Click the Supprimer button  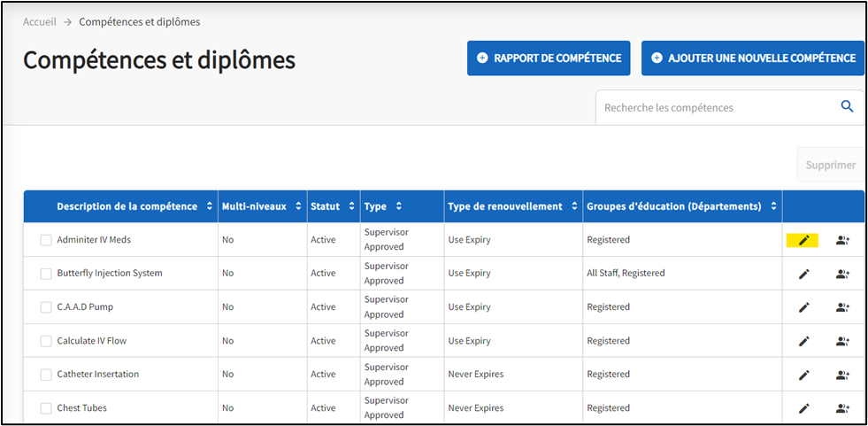tap(830, 165)
